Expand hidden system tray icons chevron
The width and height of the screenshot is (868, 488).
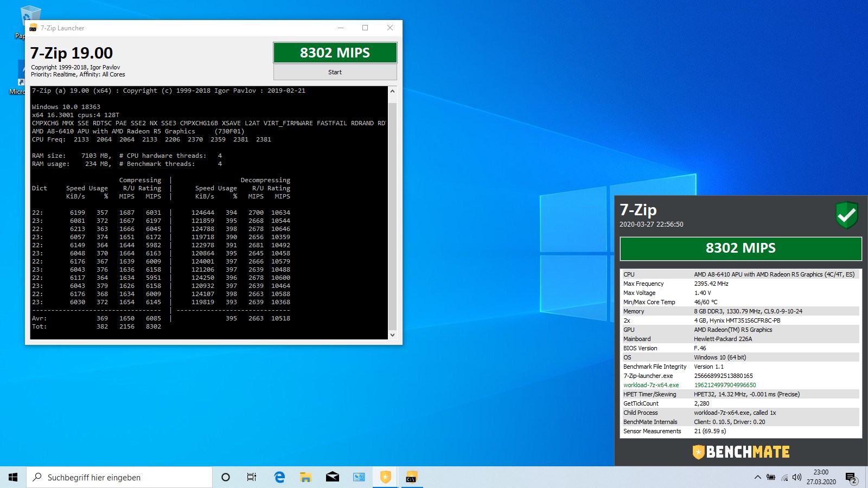coord(757,477)
